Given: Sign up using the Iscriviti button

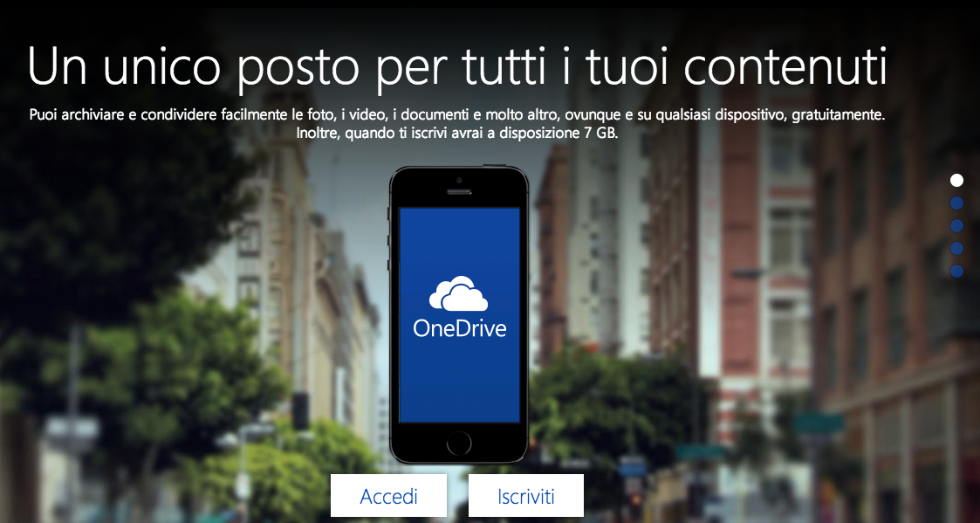Looking at the screenshot, I should [x=525, y=495].
